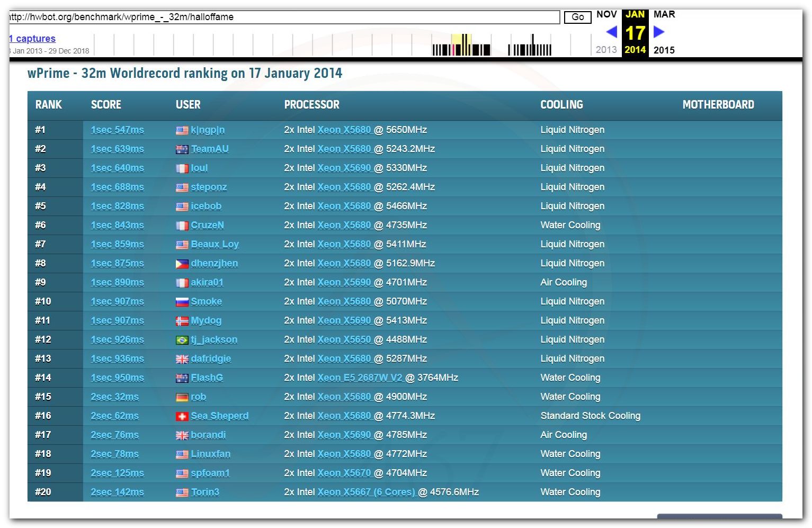Open CruzeN user profile
This screenshot has width=812, height=528.
tap(207, 225)
